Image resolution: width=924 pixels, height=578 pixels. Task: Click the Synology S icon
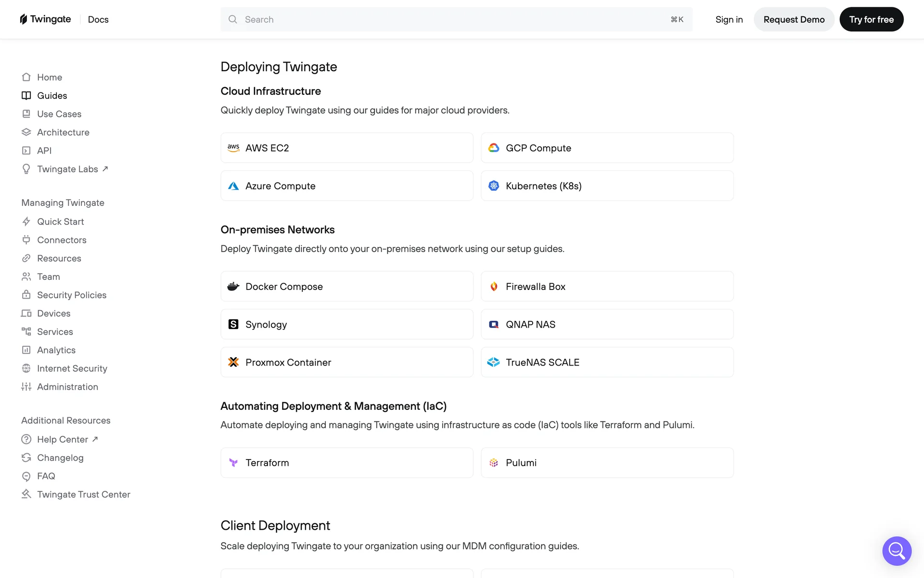click(x=233, y=324)
